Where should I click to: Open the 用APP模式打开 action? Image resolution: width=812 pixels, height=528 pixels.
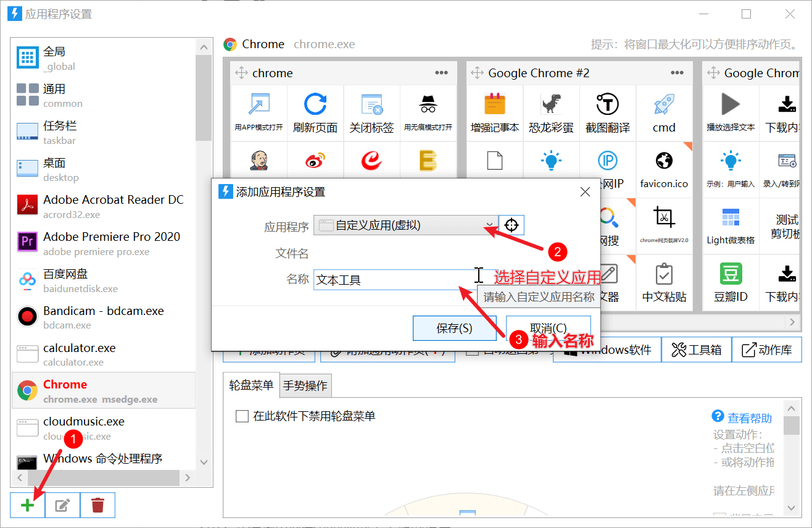point(259,113)
